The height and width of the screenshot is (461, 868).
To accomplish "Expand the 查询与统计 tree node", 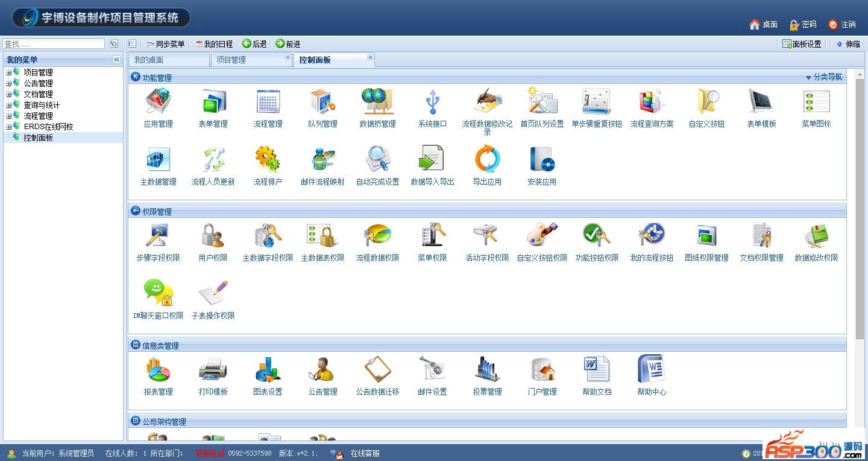I will pyautogui.click(x=8, y=105).
